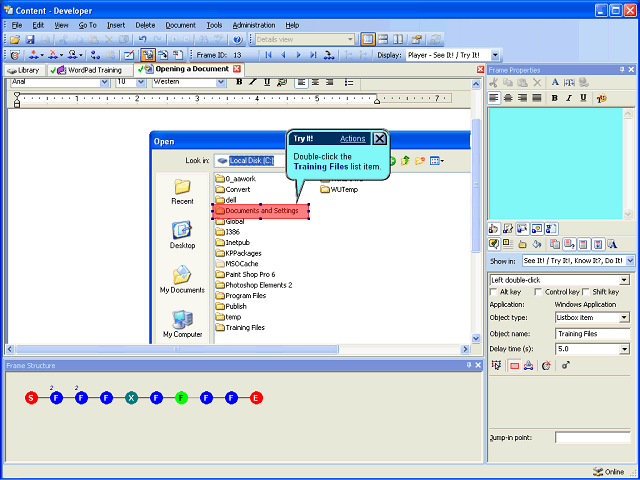Click the left align icon in Frame Properties

tap(494, 98)
